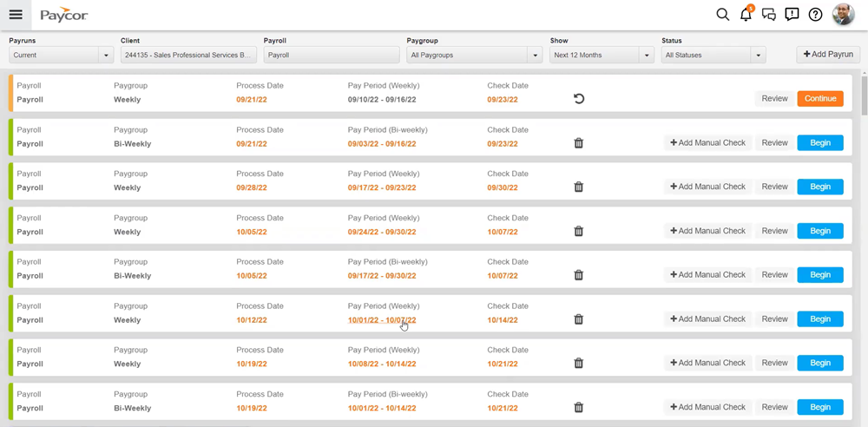Viewport: 868px width, 427px height.
Task: Open the help question mark icon
Action: 815,15
